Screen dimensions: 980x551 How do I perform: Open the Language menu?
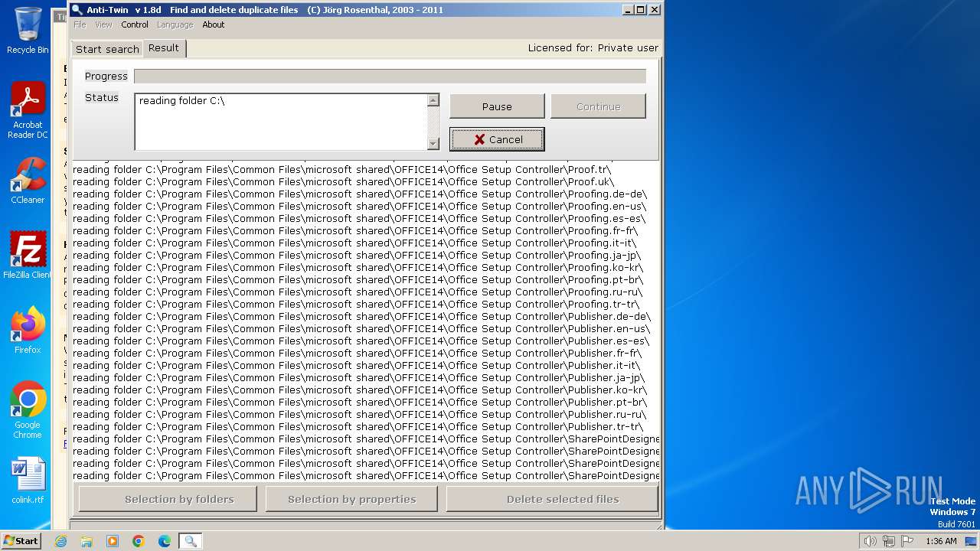point(175,24)
